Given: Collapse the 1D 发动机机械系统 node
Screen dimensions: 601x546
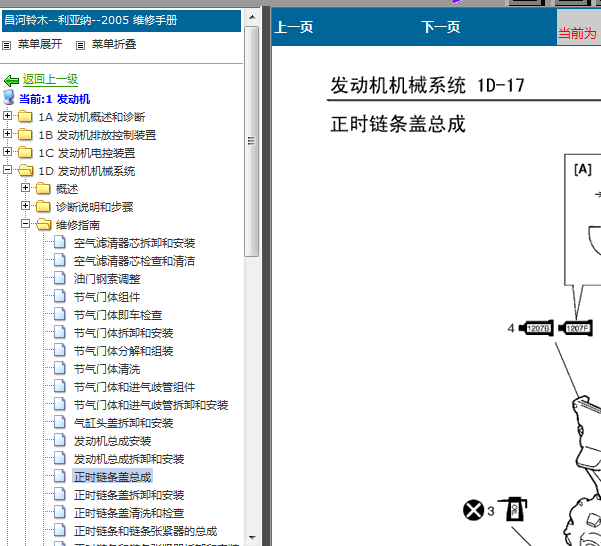Looking at the screenshot, I should [7, 169].
